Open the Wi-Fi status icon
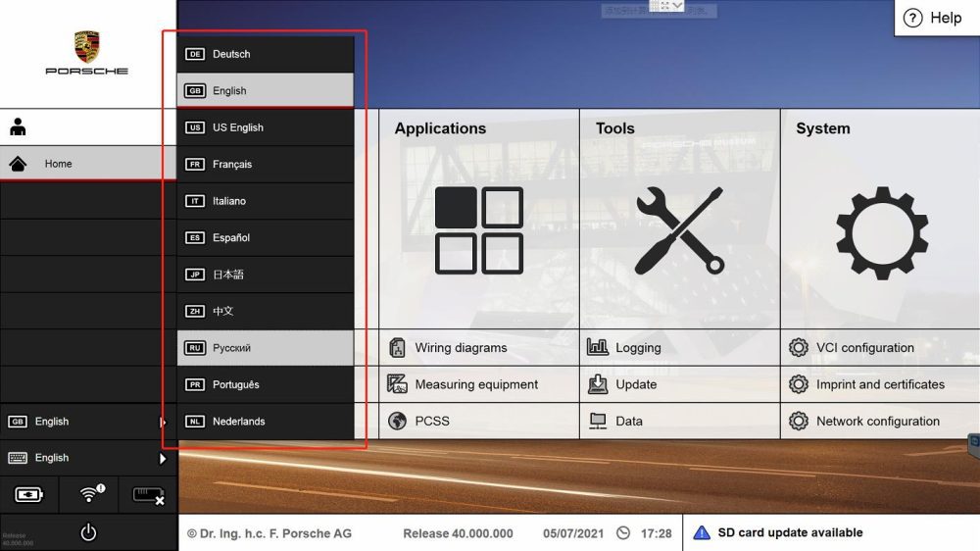This screenshot has width=980, height=551. pyautogui.click(x=90, y=494)
